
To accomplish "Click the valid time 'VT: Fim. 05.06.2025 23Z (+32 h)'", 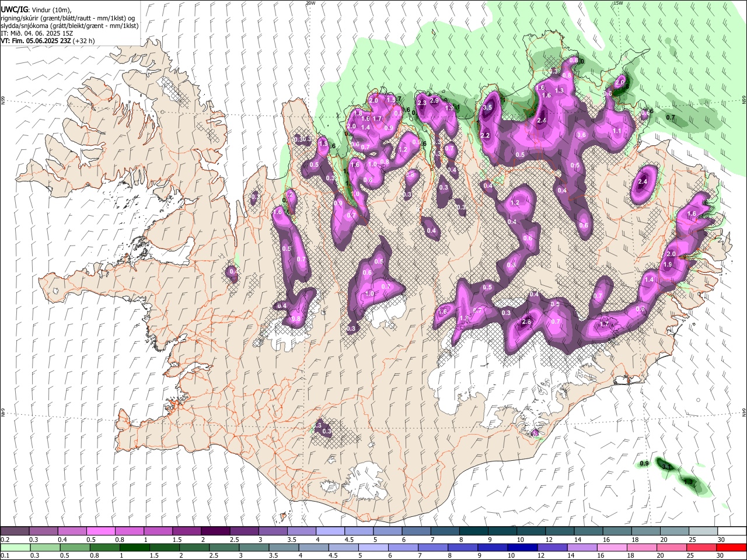I will click(x=48, y=41).
